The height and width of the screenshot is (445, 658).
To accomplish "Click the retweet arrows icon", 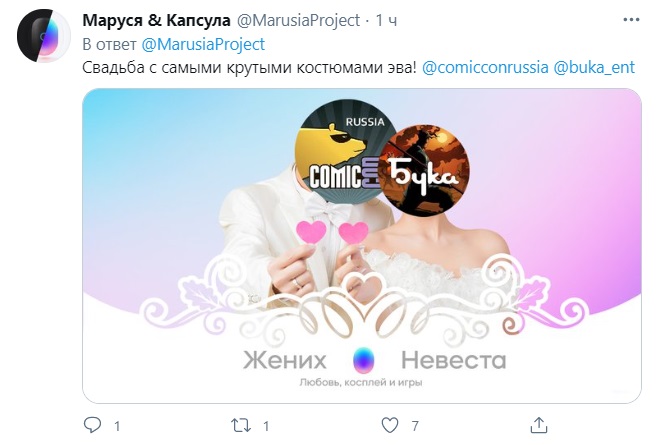I will (241, 425).
